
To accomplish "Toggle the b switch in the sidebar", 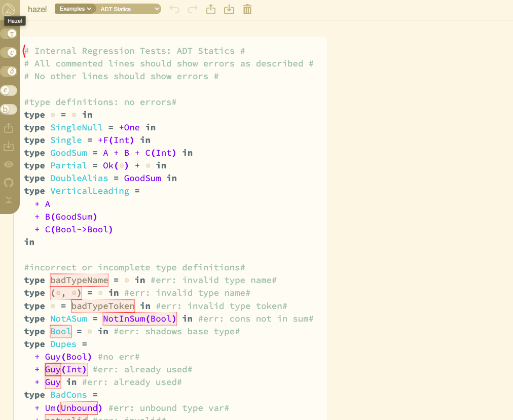I will [9, 109].
